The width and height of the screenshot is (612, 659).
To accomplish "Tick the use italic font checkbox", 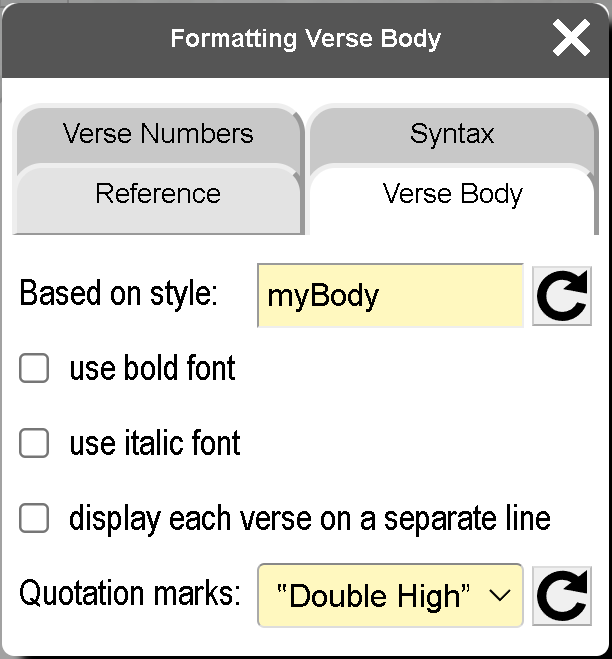I will coord(35,443).
